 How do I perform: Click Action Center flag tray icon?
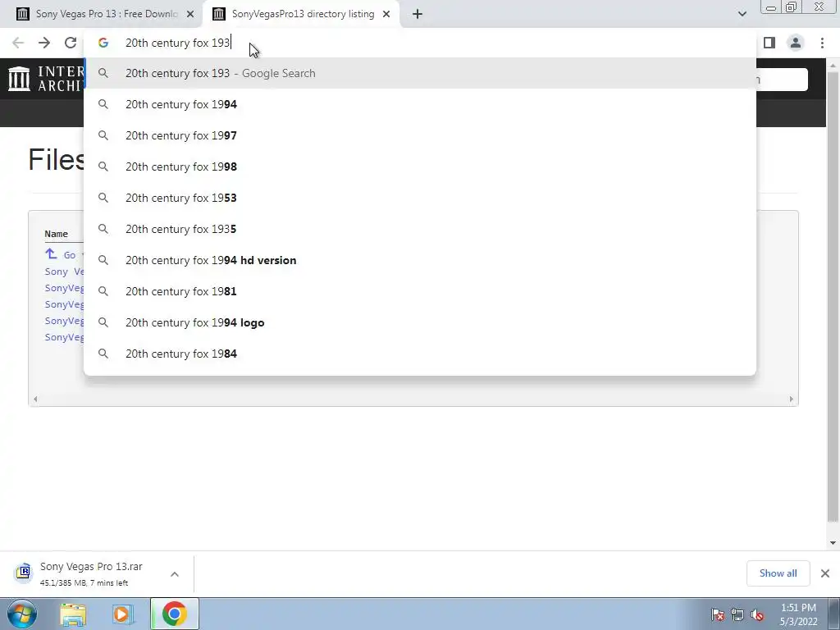click(718, 614)
